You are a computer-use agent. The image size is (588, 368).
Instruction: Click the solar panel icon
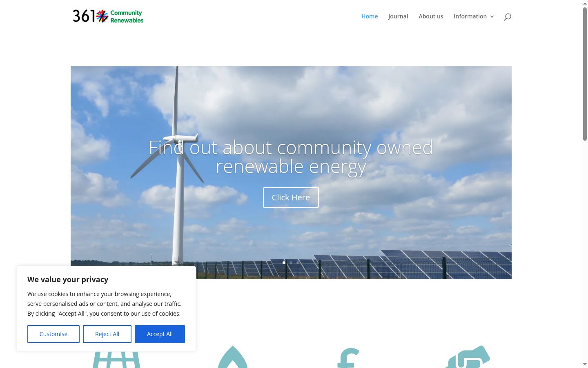(116, 359)
